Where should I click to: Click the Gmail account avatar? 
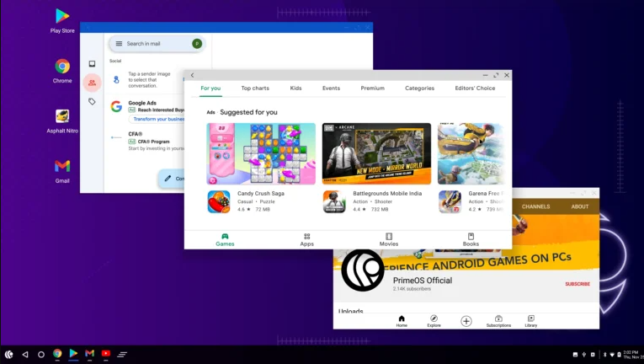coord(197,44)
